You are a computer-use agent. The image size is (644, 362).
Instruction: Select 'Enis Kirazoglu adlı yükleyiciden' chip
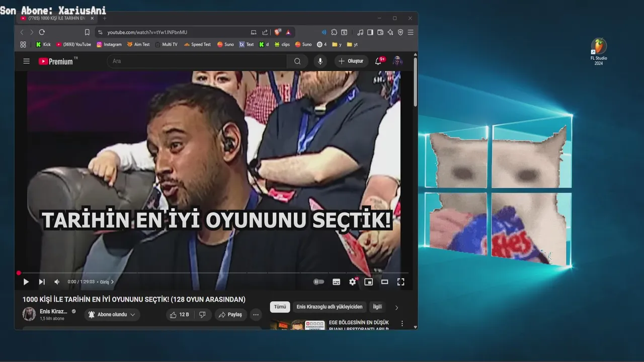(x=330, y=307)
